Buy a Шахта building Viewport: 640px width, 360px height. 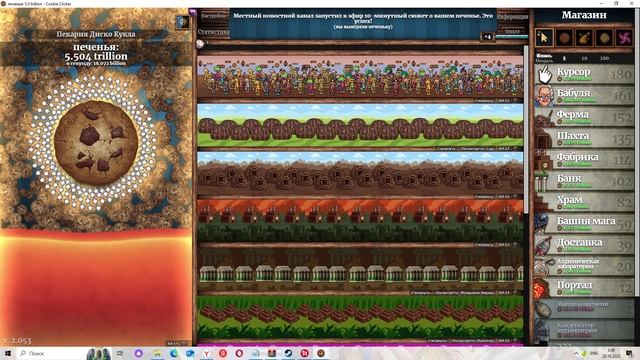pos(584,138)
